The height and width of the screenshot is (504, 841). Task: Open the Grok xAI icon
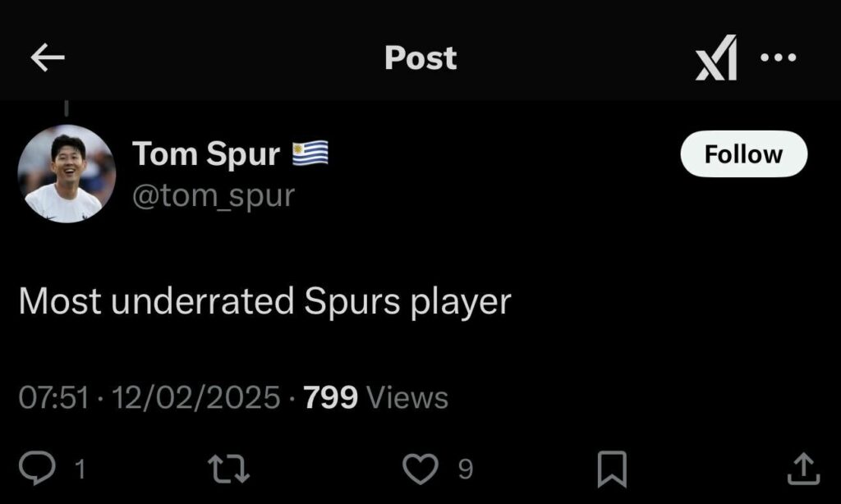point(716,57)
